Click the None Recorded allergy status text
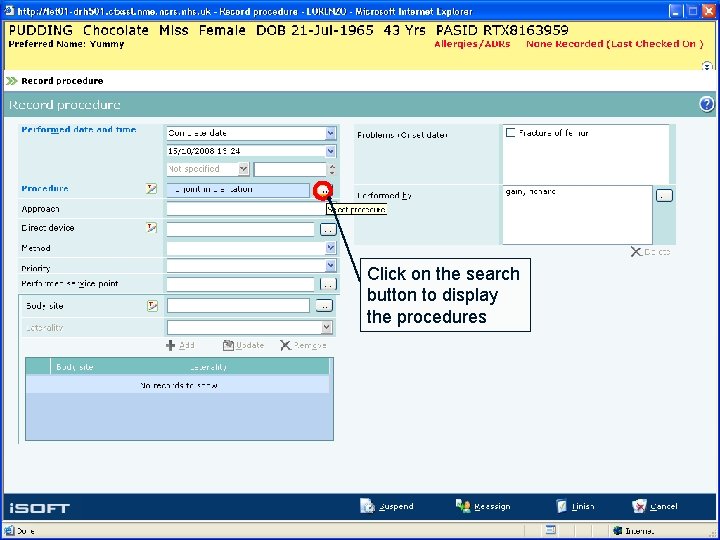The height and width of the screenshot is (540, 720). tap(614, 44)
